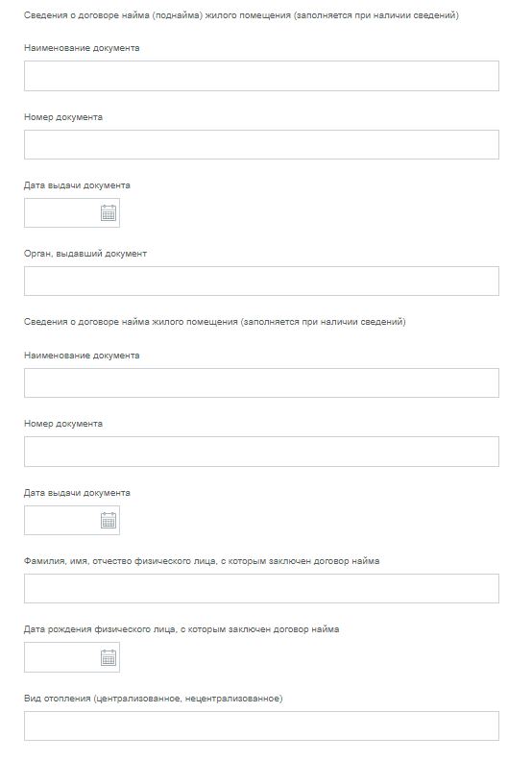Click Дата выдачи date box above Орган field
532x761 pixels.
tap(72, 212)
